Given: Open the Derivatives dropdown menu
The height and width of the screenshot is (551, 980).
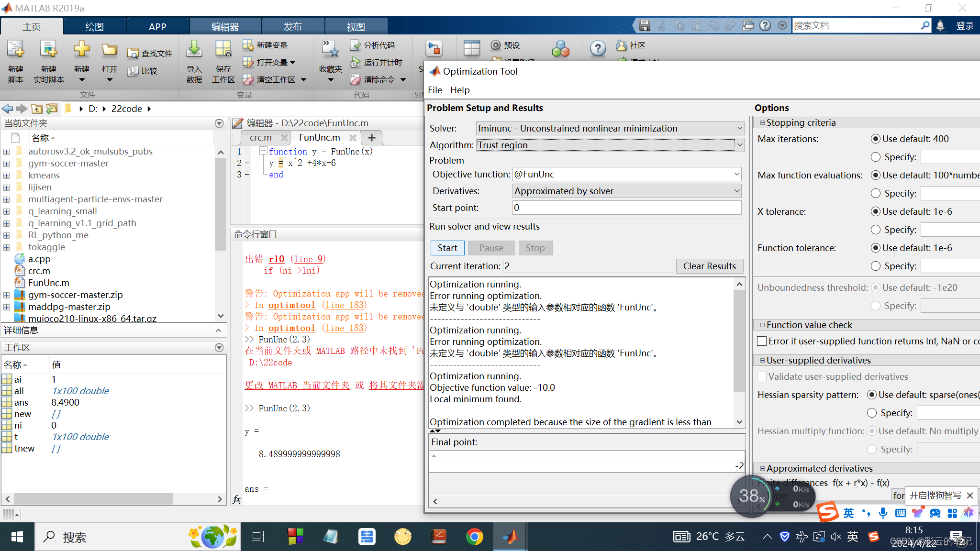Looking at the screenshot, I should [736, 191].
